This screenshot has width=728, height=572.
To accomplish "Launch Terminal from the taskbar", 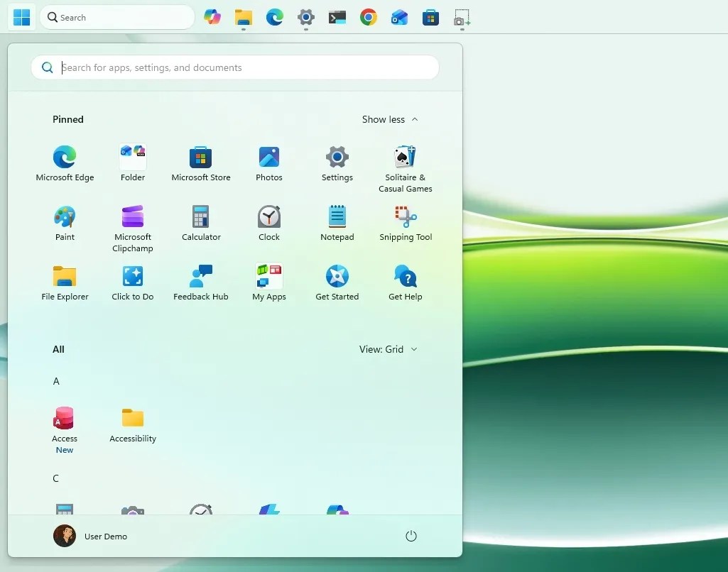I will pos(337,17).
